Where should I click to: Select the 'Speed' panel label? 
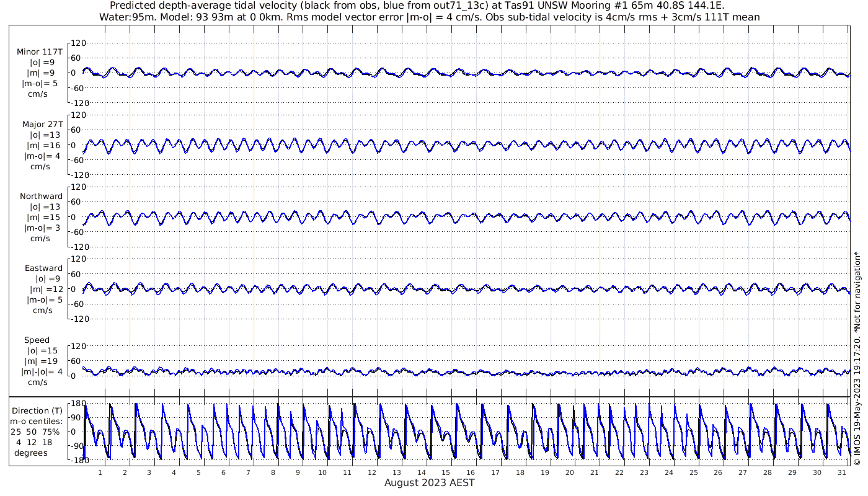tap(37, 340)
